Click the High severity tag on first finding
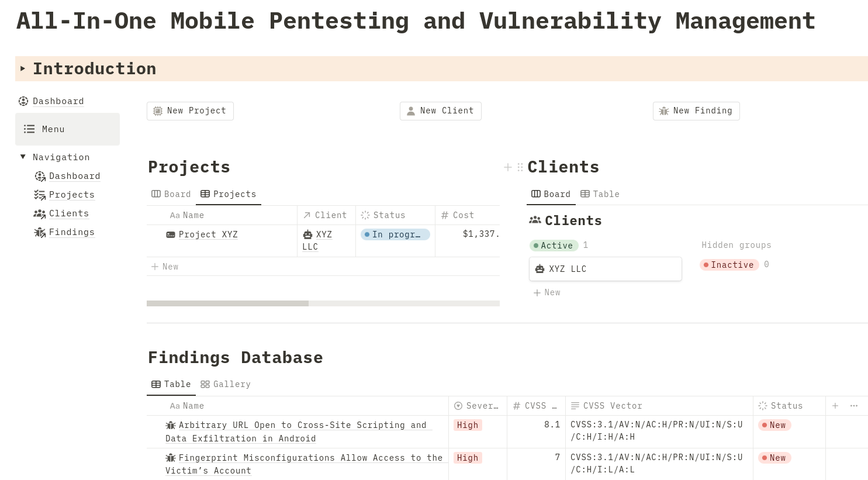Screen dimensions: 868x480 [468, 425]
